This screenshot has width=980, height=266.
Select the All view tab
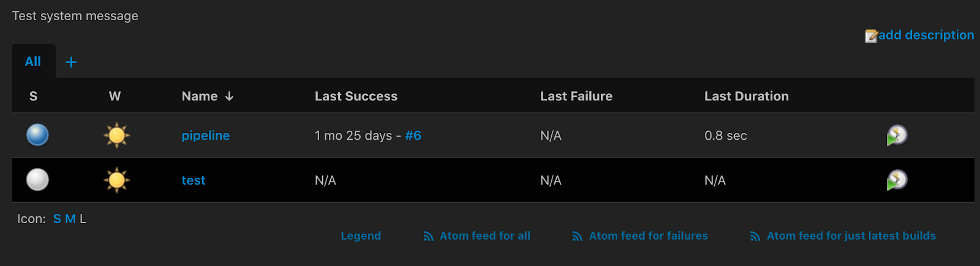pyautogui.click(x=33, y=61)
